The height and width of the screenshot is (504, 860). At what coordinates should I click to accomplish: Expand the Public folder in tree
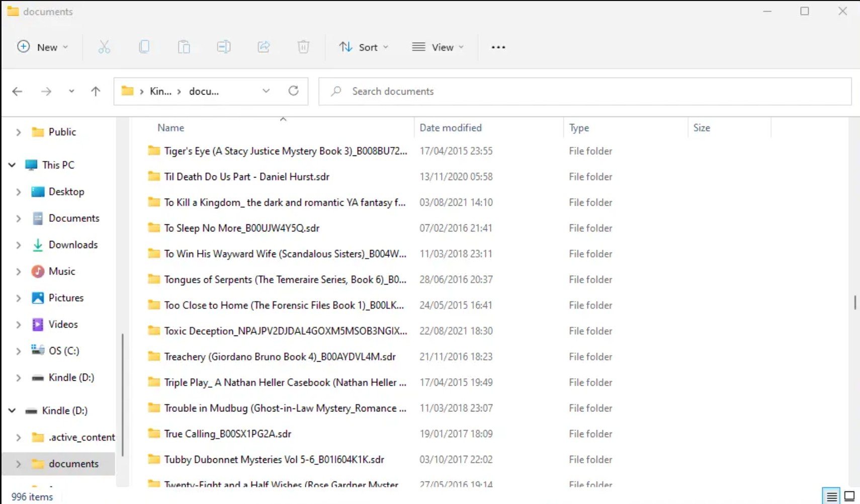click(19, 132)
